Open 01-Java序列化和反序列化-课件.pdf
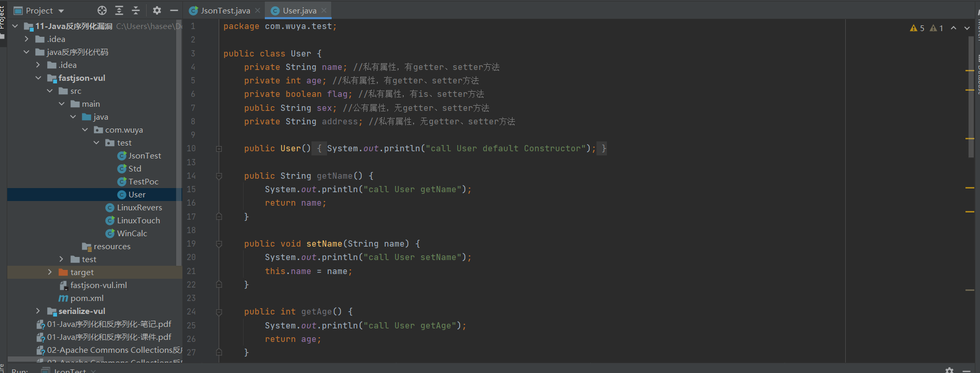980x373 pixels. pos(104,337)
